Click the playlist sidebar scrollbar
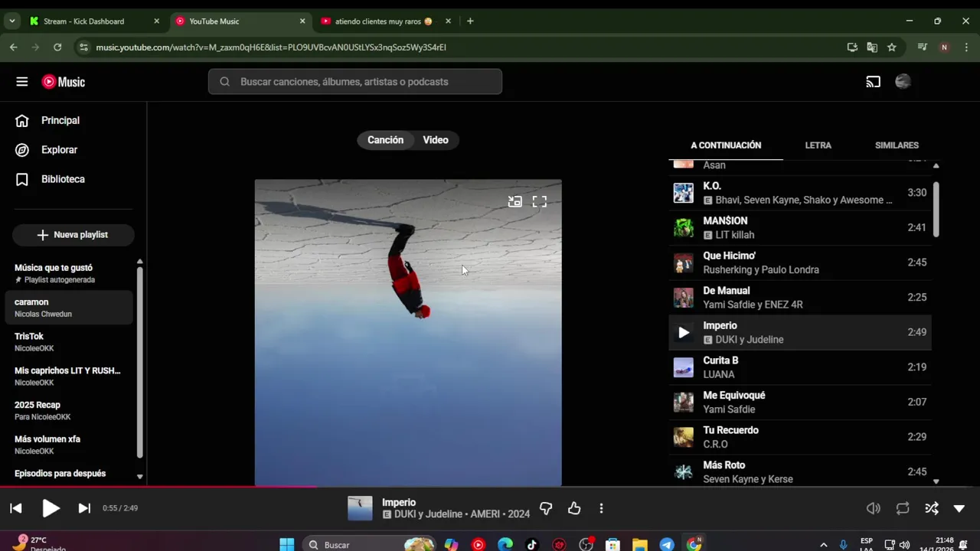The width and height of the screenshot is (980, 551). 139,361
